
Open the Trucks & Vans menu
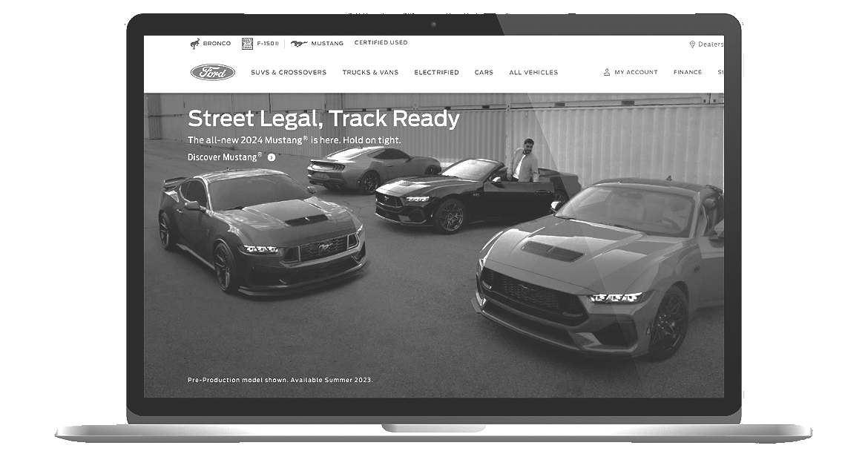click(370, 73)
